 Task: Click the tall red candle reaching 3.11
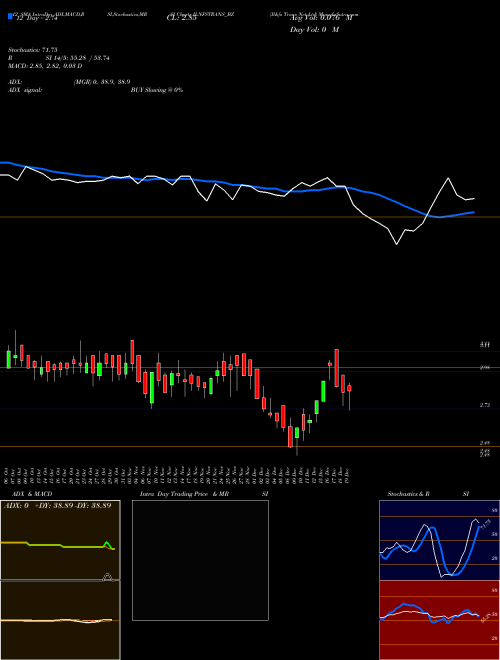coord(337,368)
